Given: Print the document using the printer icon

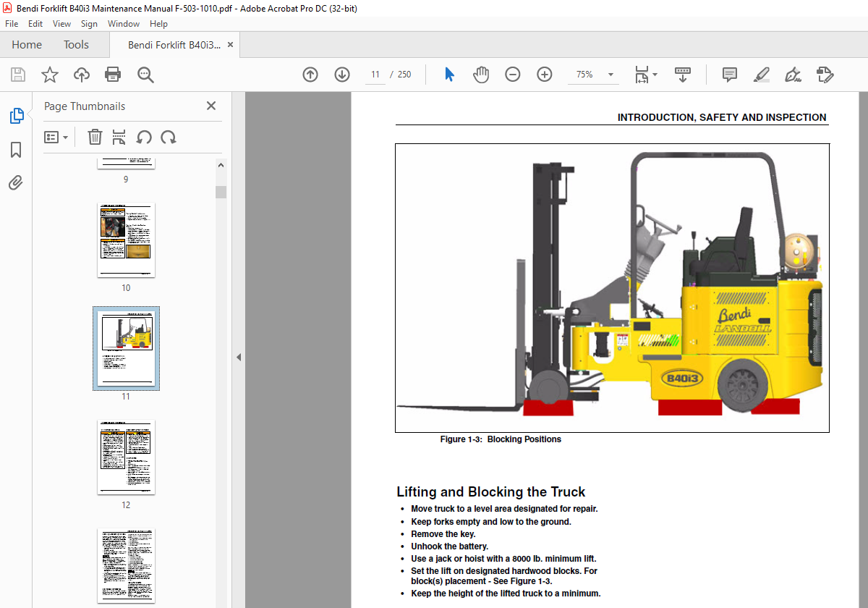Looking at the screenshot, I should 113,75.
